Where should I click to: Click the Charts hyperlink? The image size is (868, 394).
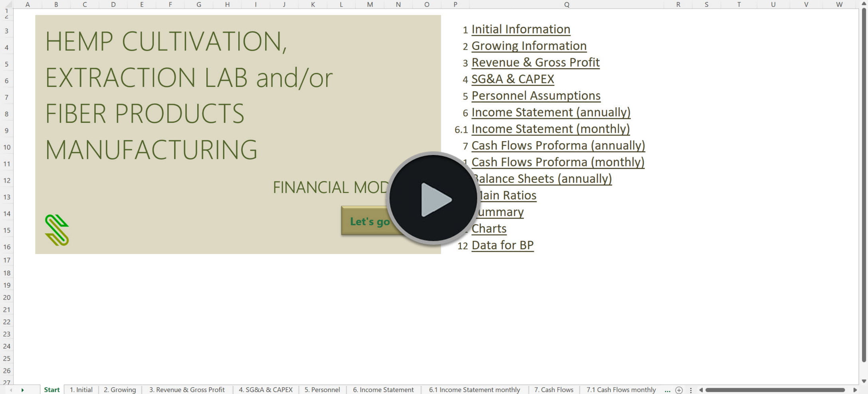point(488,228)
